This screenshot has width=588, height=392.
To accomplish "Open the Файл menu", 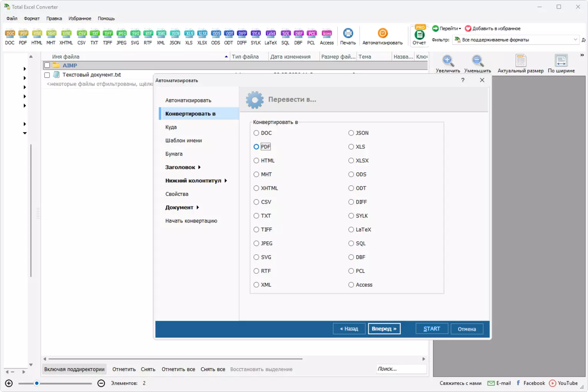I will click(x=12, y=18).
